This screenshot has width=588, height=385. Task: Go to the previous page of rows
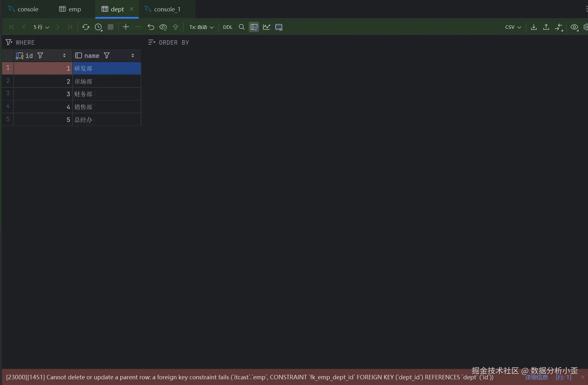(24, 27)
